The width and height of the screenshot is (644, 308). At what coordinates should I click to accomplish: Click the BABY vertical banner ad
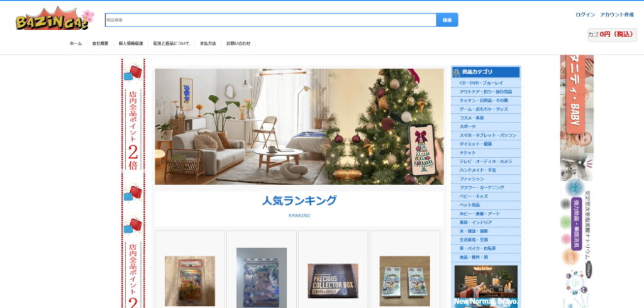tap(576, 101)
